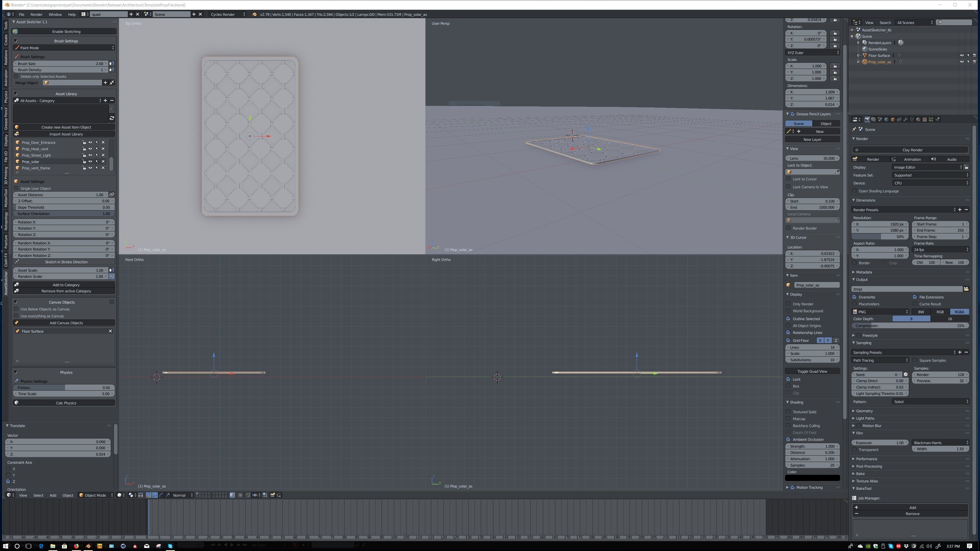Adjust the PNG Compression slider
This screenshot has height=551, width=980.
click(x=910, y=326)
